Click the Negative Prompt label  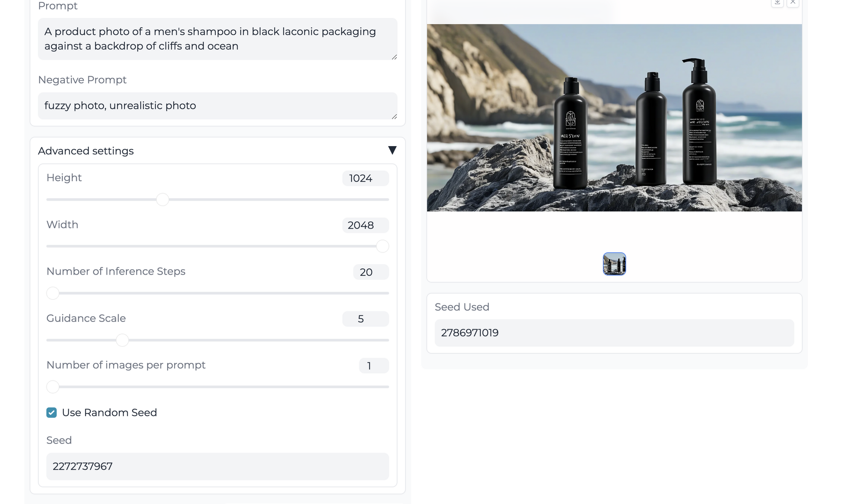[x=82, y=80]
